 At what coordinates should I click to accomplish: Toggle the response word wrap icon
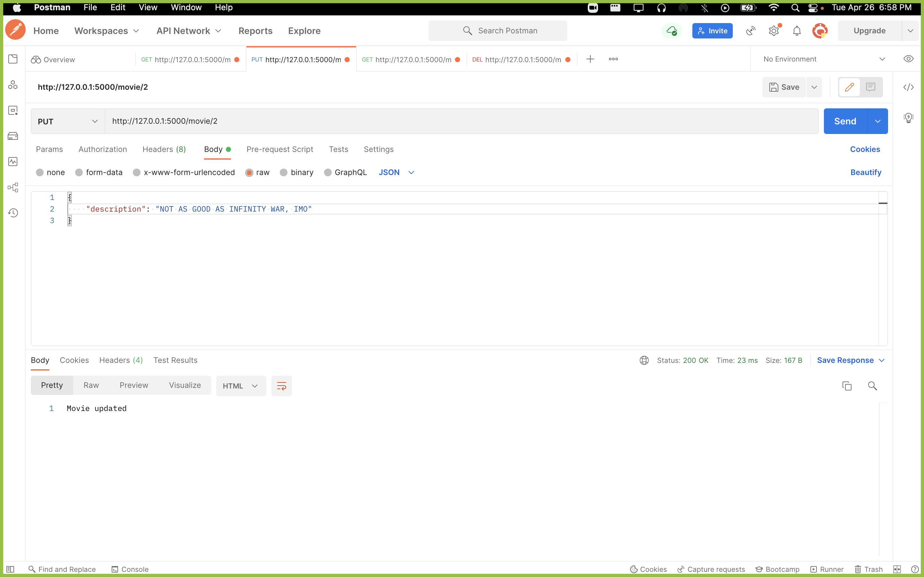coord(281,386)
